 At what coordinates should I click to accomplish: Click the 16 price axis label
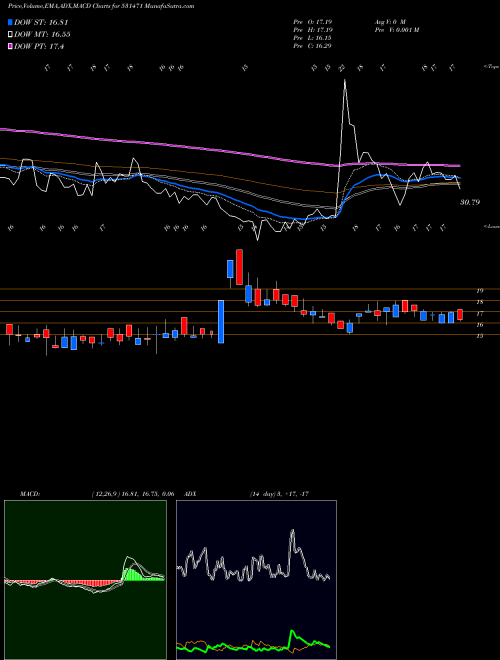click(x=479, y=325)
